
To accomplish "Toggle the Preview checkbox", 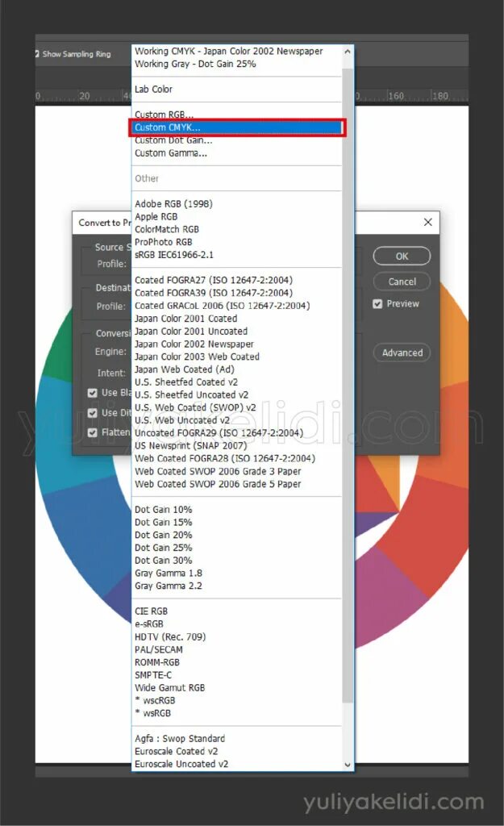I will [x=377, y=303].
